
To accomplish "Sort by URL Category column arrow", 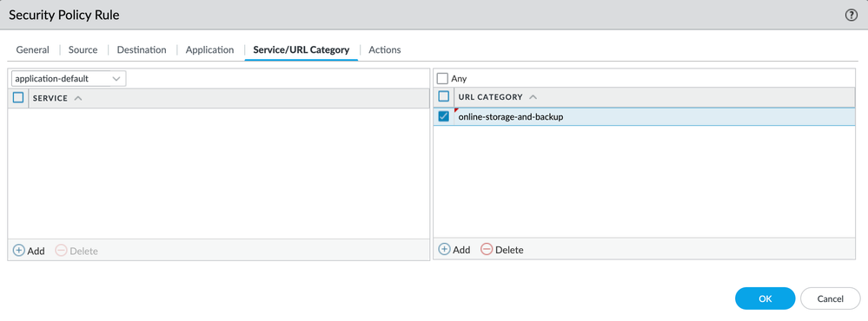I will pos(533,96).
